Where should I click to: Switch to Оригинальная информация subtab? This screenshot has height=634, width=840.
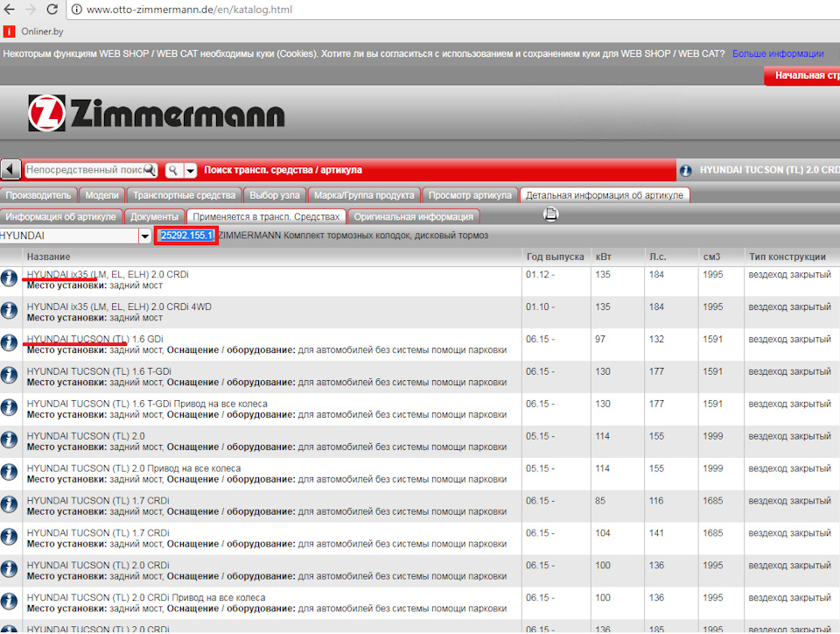(414, 216)
